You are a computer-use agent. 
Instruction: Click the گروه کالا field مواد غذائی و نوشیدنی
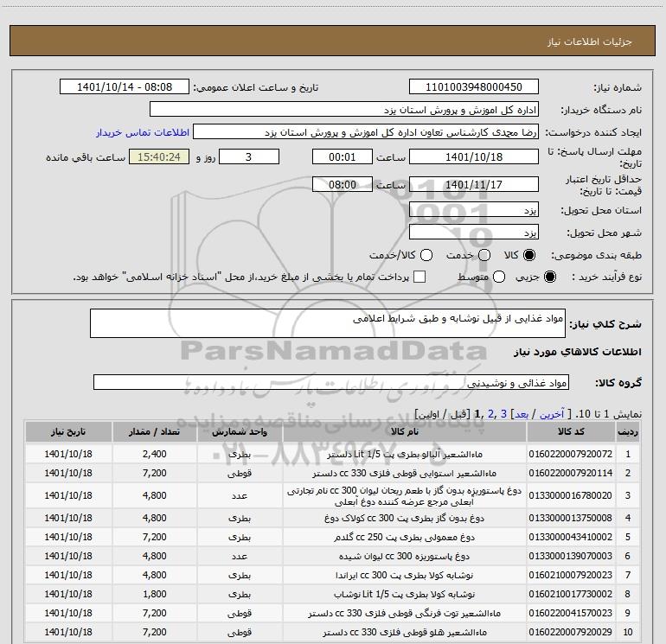(x=331, y=382)
